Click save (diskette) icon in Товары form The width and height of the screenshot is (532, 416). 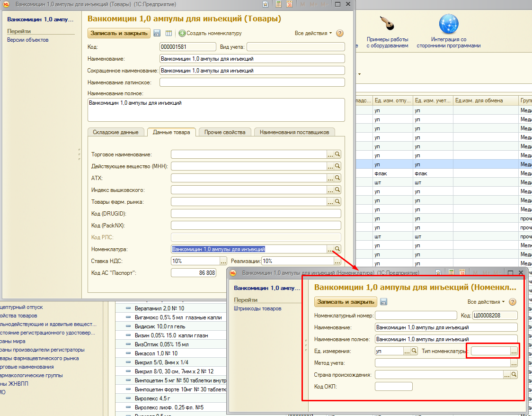[x=157, y=34]
